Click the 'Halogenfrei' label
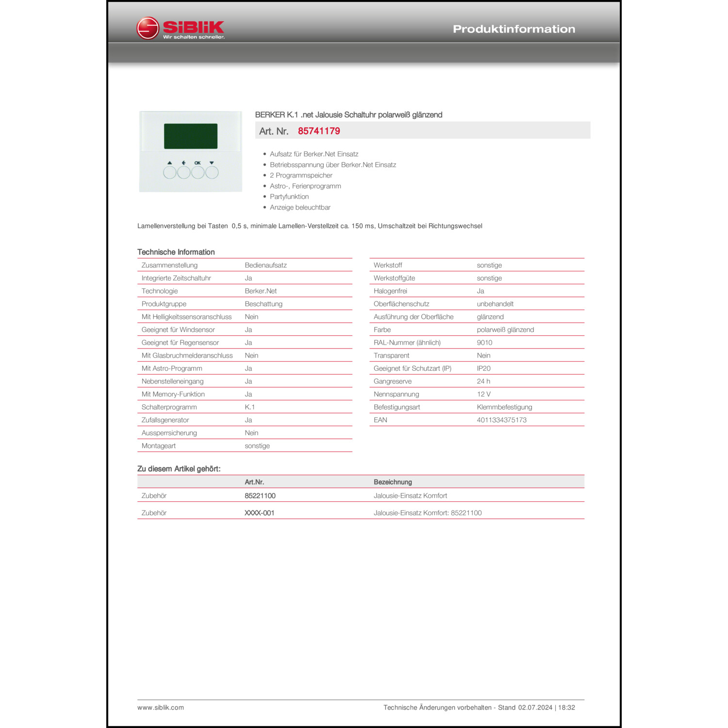The height and width of the screenshot is (728, 728). [390, 291]
